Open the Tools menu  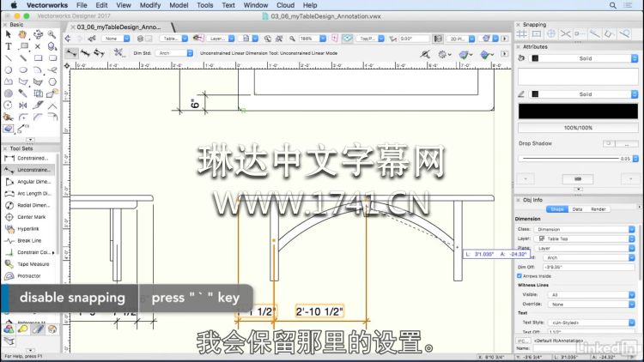tap(204, 5)
